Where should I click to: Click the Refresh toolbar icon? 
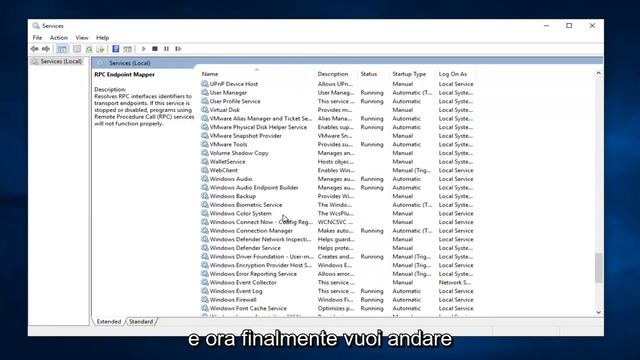pos(89,49)
